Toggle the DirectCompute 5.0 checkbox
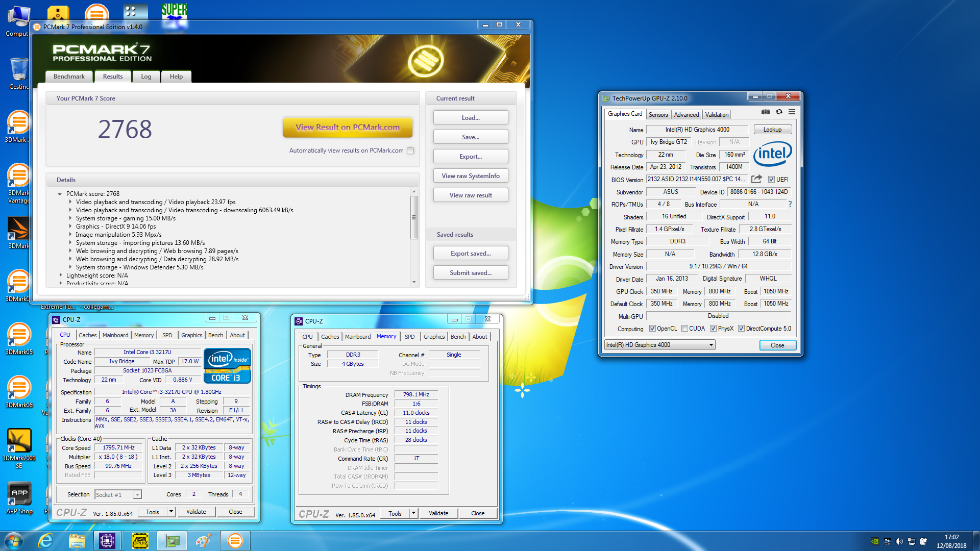The image size is (980, 551). (741, 329)
